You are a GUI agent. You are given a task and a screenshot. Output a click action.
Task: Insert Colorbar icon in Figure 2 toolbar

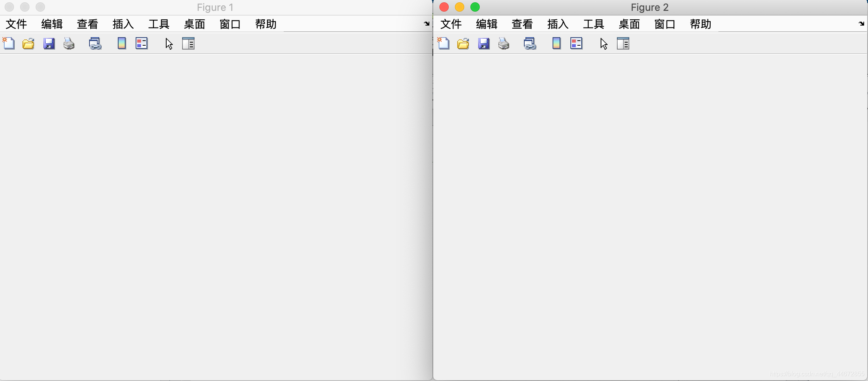[x=556, y=43]
